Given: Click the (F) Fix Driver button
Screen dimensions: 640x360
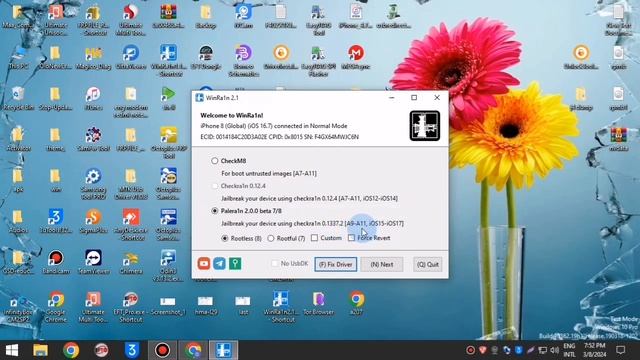Looking at the screenshot, I should pyautogui.click(x=336, y=264).
